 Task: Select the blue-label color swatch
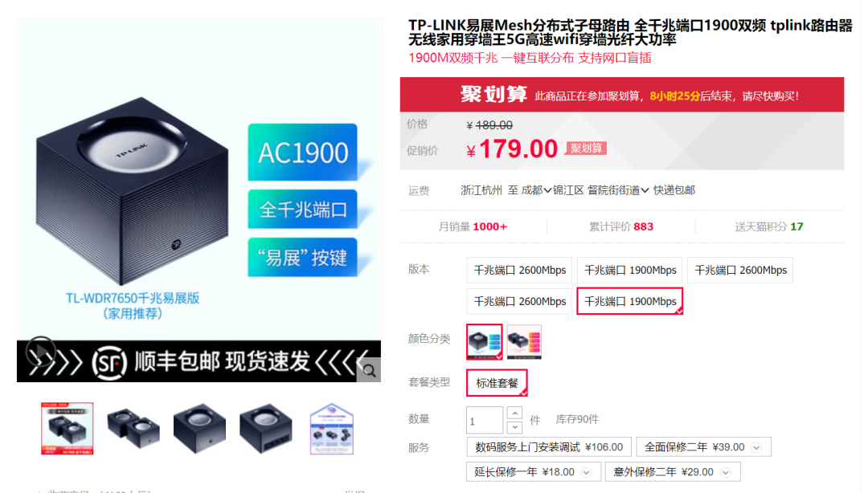coord(485,341)
